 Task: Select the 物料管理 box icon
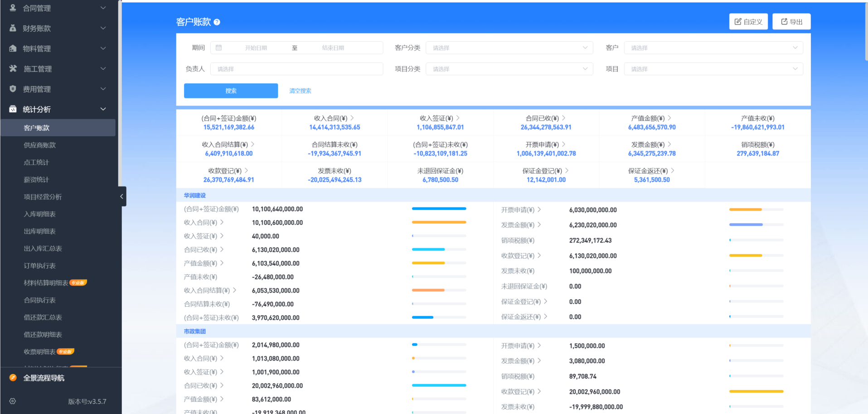13,48
